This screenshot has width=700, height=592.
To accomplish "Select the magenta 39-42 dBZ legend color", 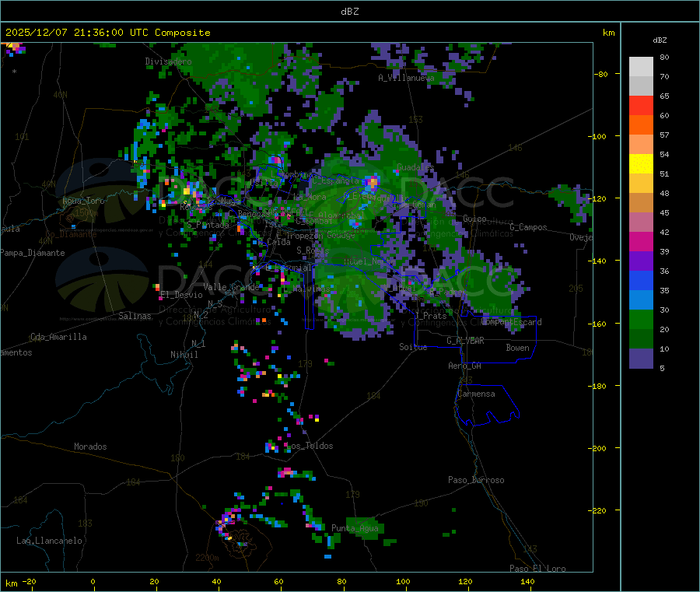I will point(641,241).
